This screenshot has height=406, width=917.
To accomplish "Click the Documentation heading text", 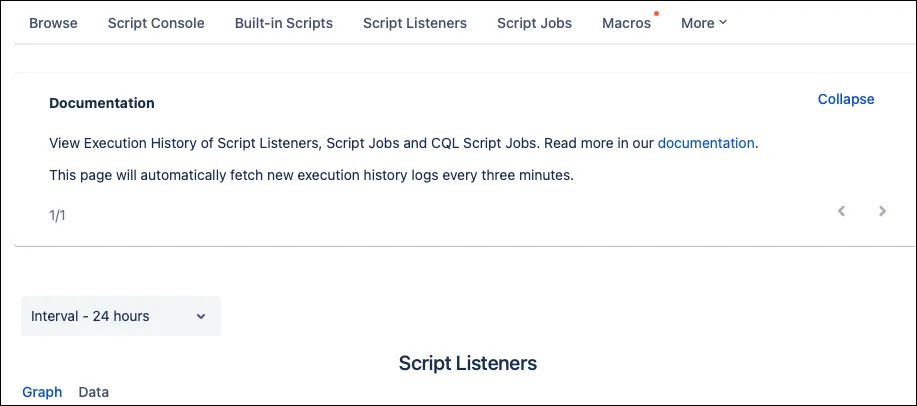I will (x=102, y=104).
